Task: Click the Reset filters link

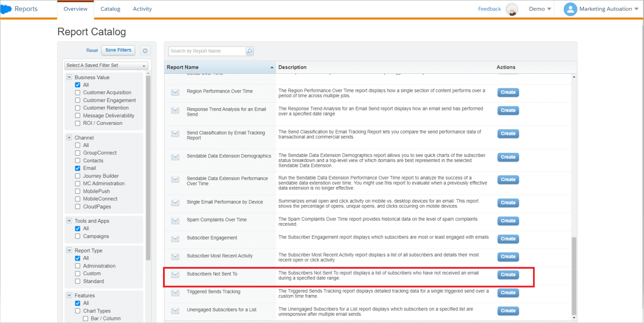Action: (x=92, y=50)
